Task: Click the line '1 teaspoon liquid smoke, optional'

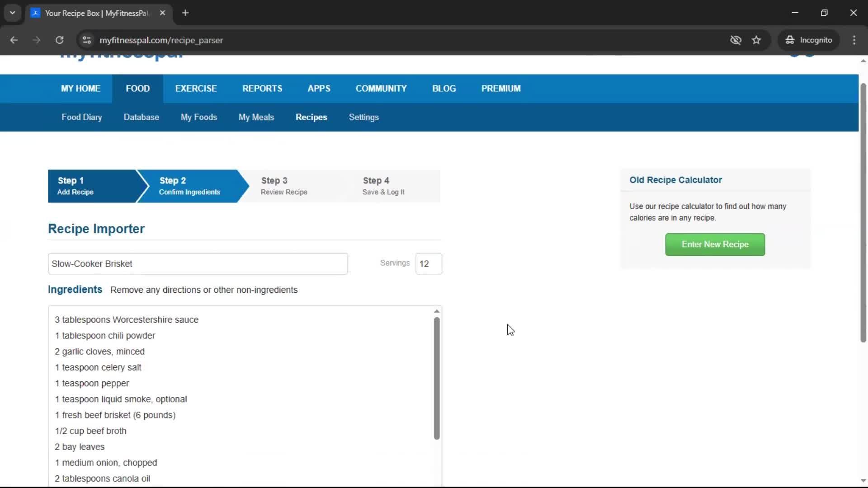Action: [121, 399]
